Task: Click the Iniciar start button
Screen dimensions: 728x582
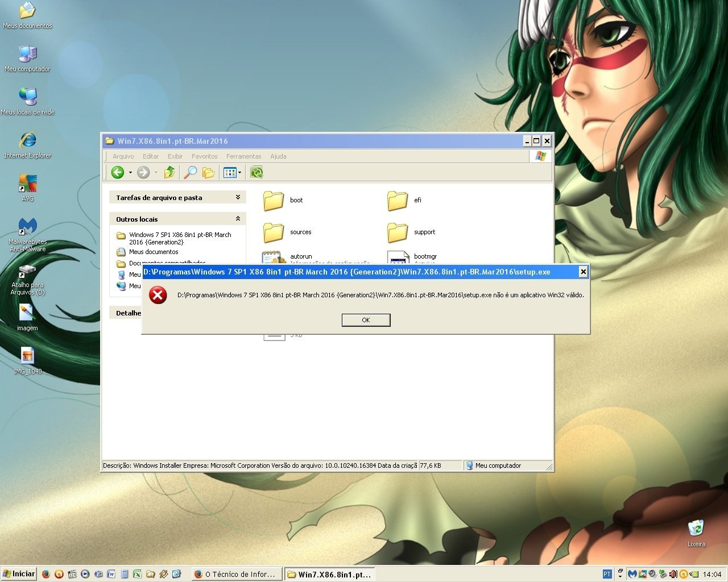Action: point(19,574)
